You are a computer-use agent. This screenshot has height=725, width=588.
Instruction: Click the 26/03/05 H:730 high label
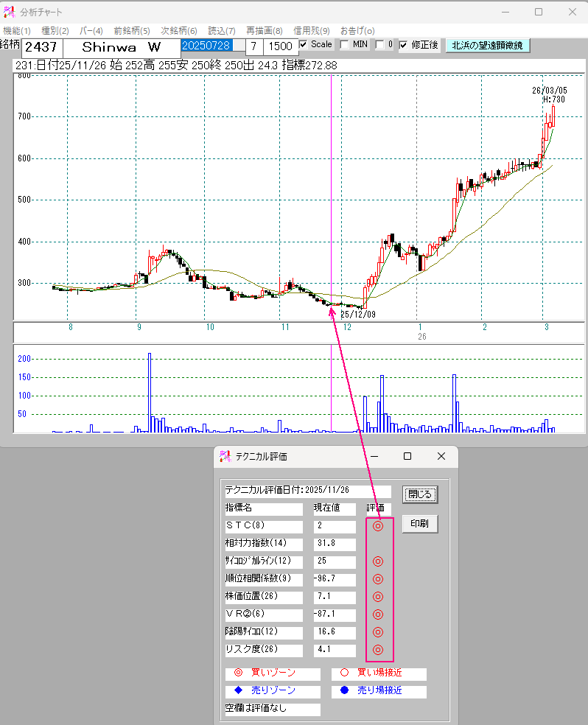click(x=549, y=95)
